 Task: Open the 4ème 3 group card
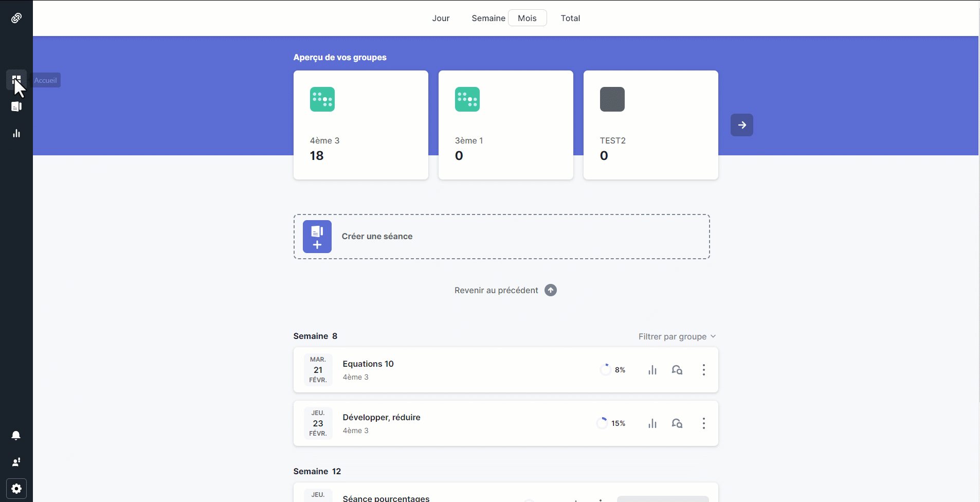(361, 125)
